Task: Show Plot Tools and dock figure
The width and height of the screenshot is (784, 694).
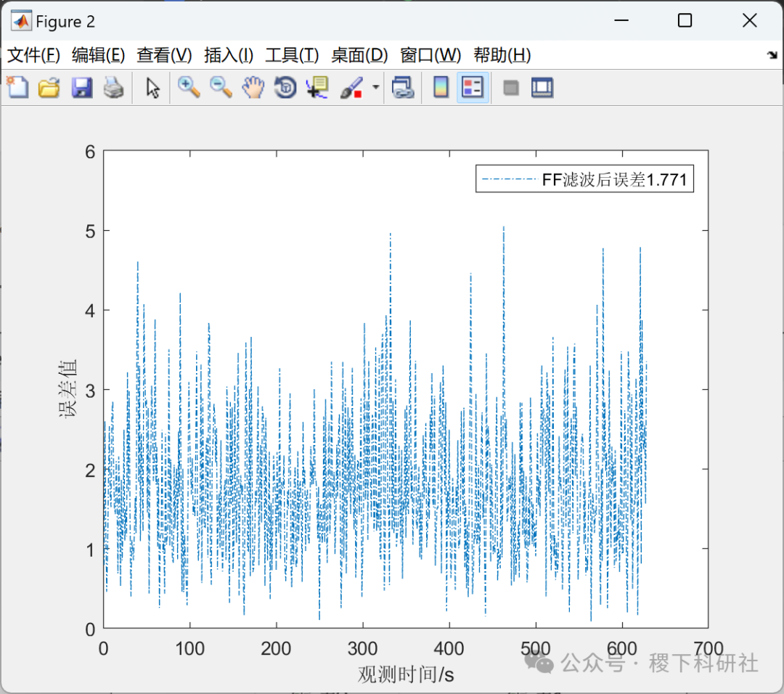Action: 542,88
